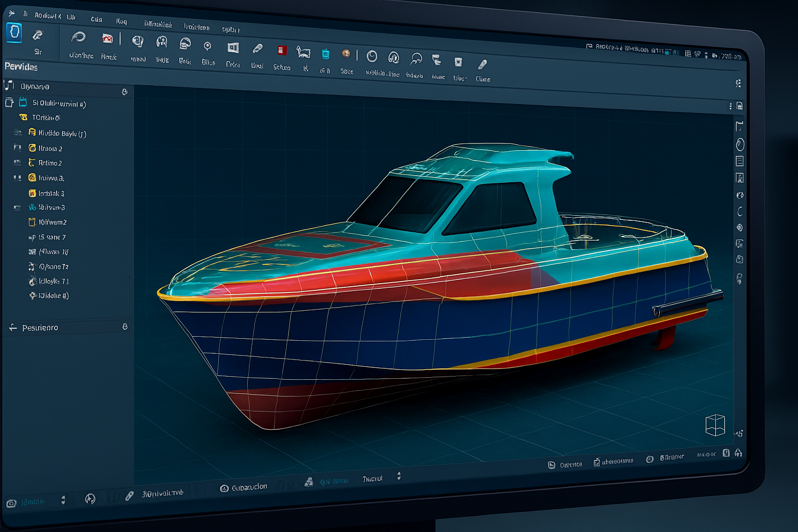Toggle visibility icon beside Kiusdo Baylu
Viewport: 798px width, 532px height.
coord(18,132)
